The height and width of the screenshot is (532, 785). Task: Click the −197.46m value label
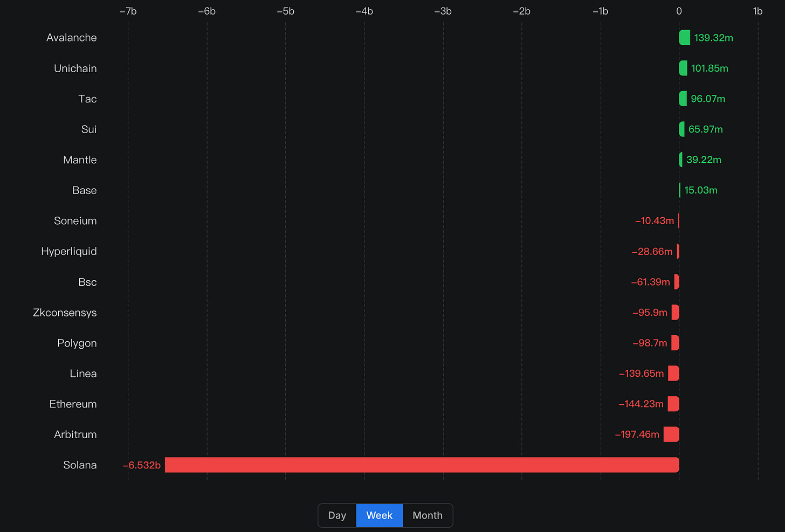pyautogui.click(x=637, y=434)
